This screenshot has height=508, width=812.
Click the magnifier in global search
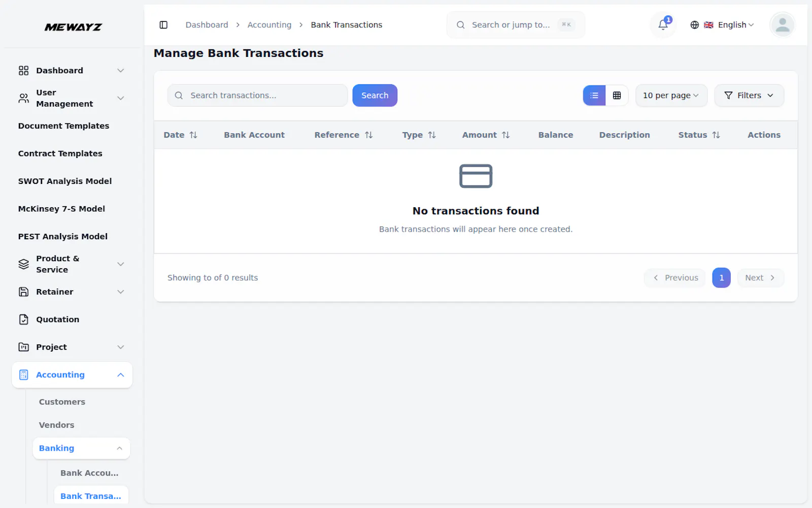coord(460,25)
